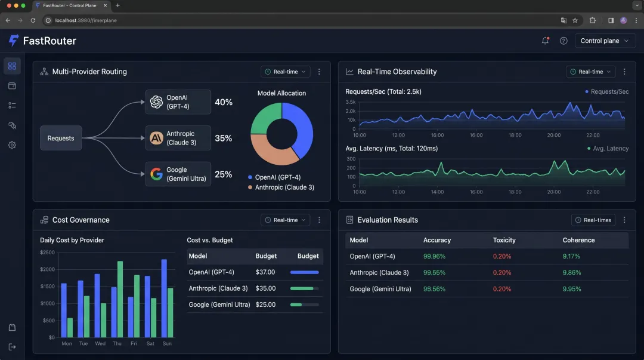Open the browser three-dot menu
This screenshot has width=644, height=360.
(x=636, y=20)
